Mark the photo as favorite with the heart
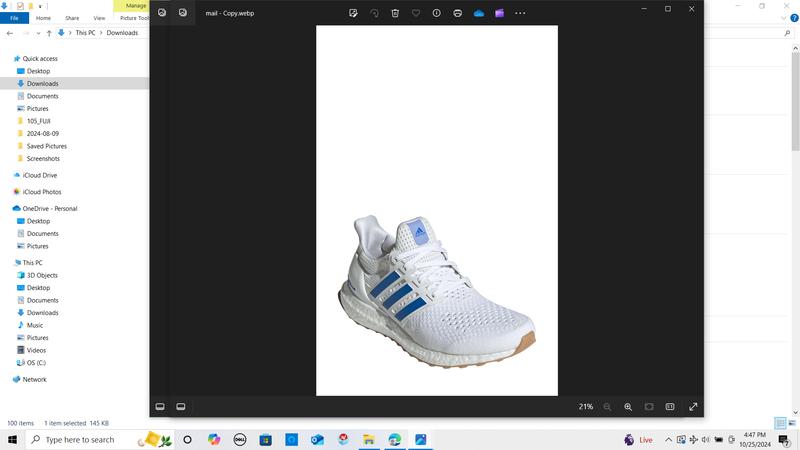The width and height of the screenshot is (800, 450). click(416, 13)
